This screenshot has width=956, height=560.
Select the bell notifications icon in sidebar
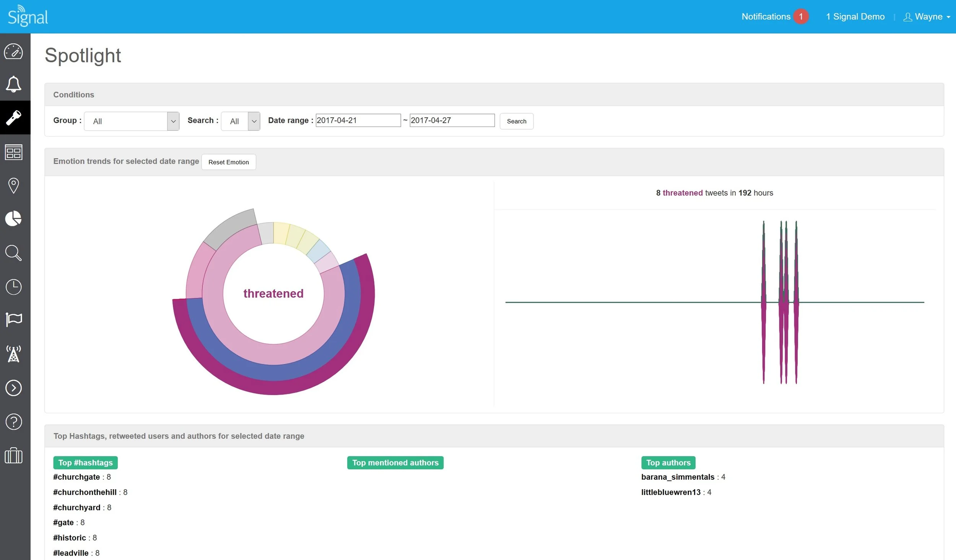click(x=14, y=84)
